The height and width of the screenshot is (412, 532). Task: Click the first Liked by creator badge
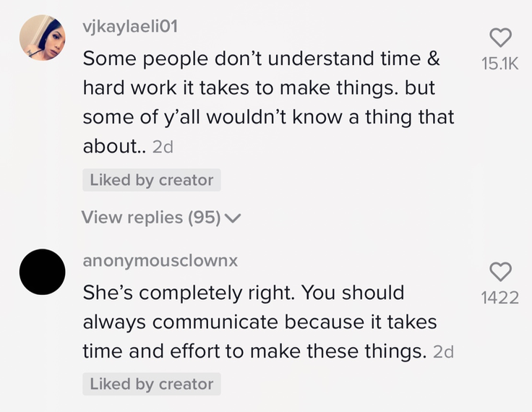(152, 180)
